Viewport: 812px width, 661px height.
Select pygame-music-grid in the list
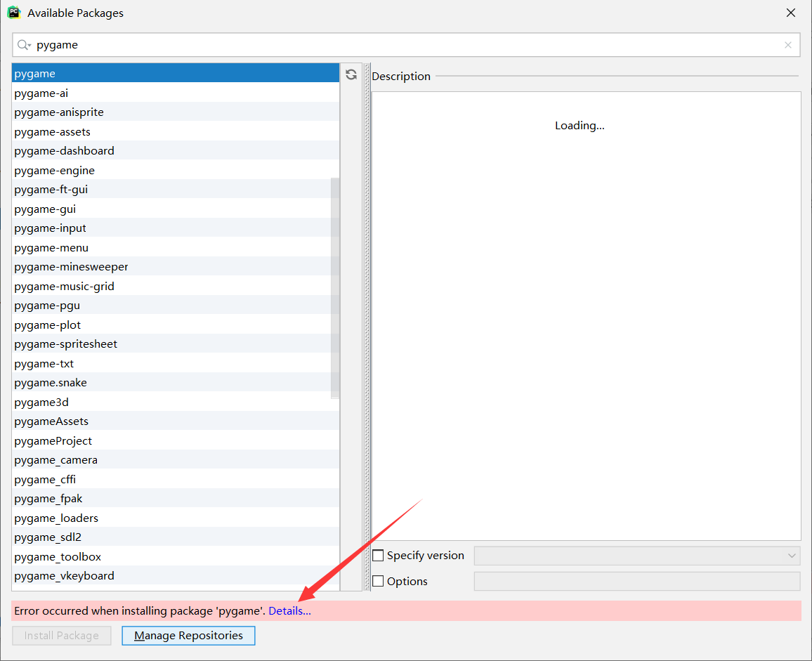pos(176,286)
